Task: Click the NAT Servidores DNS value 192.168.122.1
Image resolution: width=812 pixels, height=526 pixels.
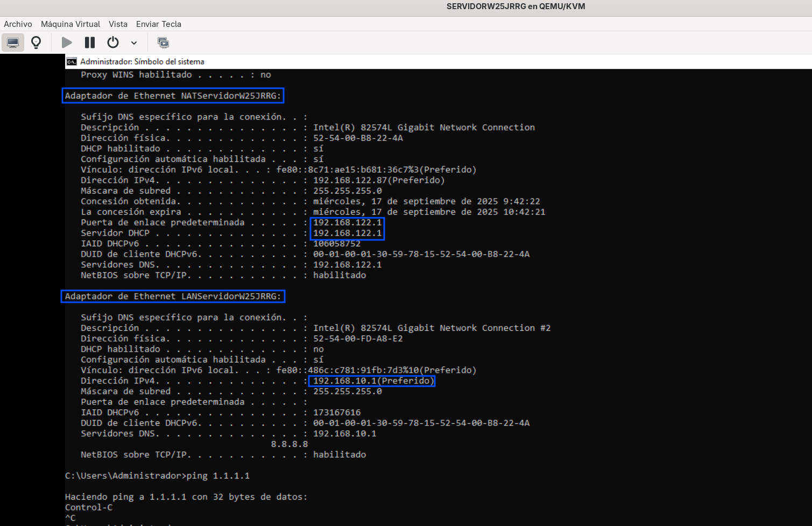Action: pos(347,265)
